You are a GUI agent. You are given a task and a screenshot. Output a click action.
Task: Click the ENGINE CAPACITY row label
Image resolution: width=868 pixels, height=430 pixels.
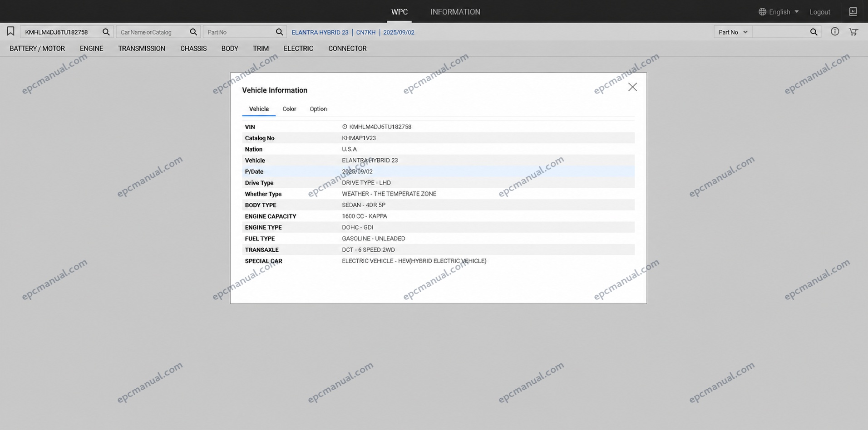coord(271,216)
